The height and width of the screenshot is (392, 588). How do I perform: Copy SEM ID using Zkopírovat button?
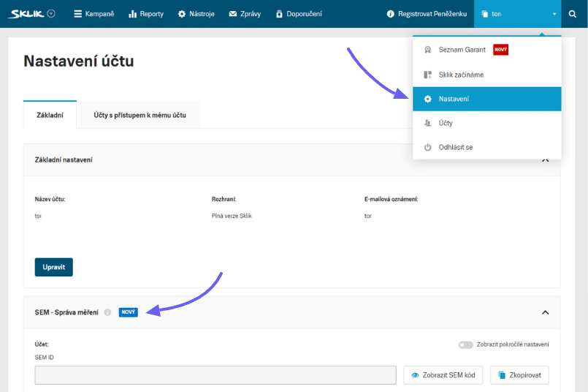tap(519, 375)
